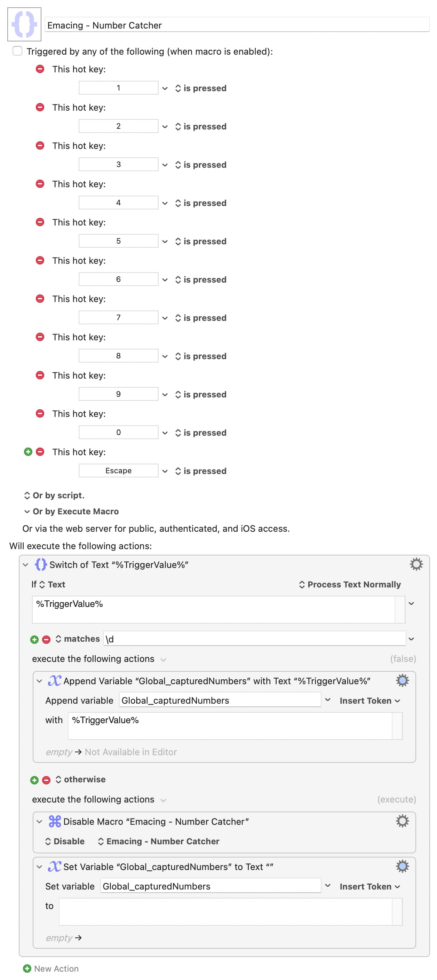Click the Set Variable X icon
This screenshot has height=980, width=437.
(x=54, y=866)
